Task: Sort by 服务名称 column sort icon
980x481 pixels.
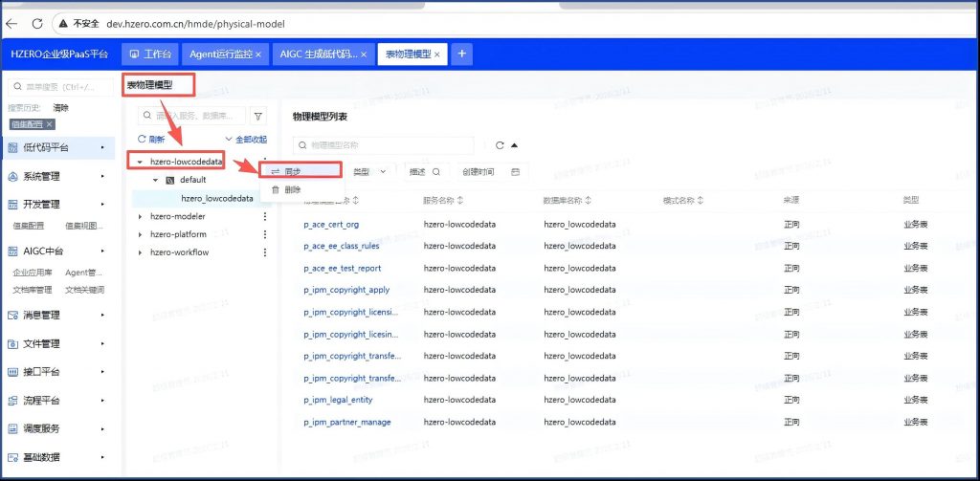Action: tap(461, 201)
